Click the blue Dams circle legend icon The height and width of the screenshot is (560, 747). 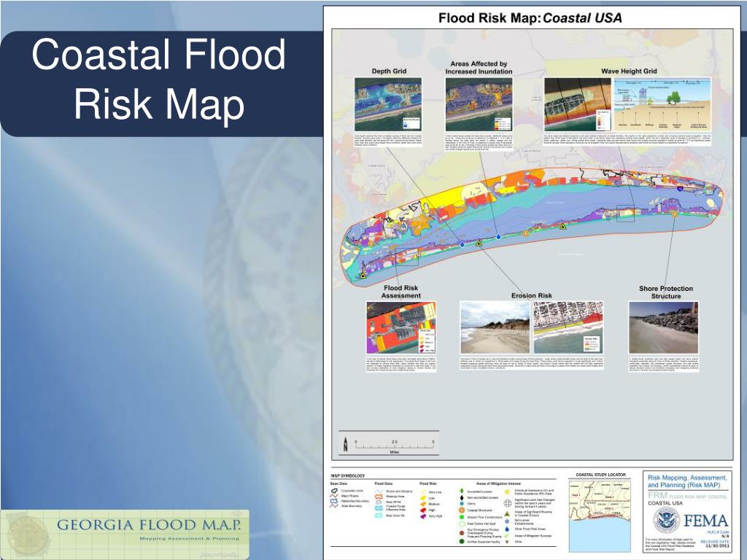point(462,503)
